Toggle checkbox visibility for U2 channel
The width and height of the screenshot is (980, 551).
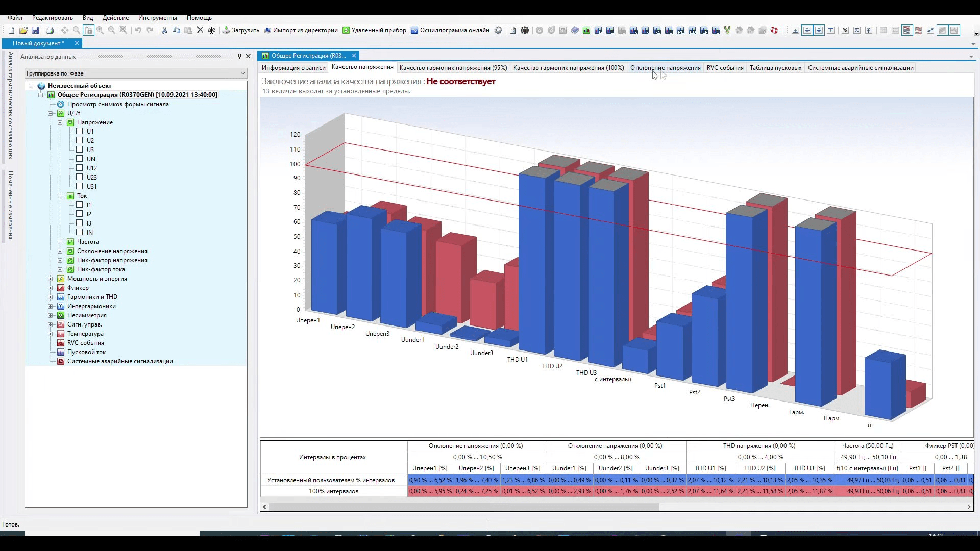click(x=80, y=140)
